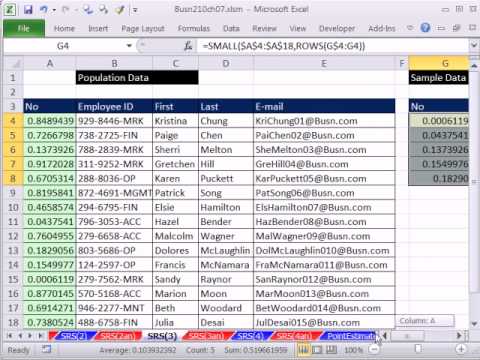
Task: Click the vertical scrollbar down arrow
Action: click(474, 323)
